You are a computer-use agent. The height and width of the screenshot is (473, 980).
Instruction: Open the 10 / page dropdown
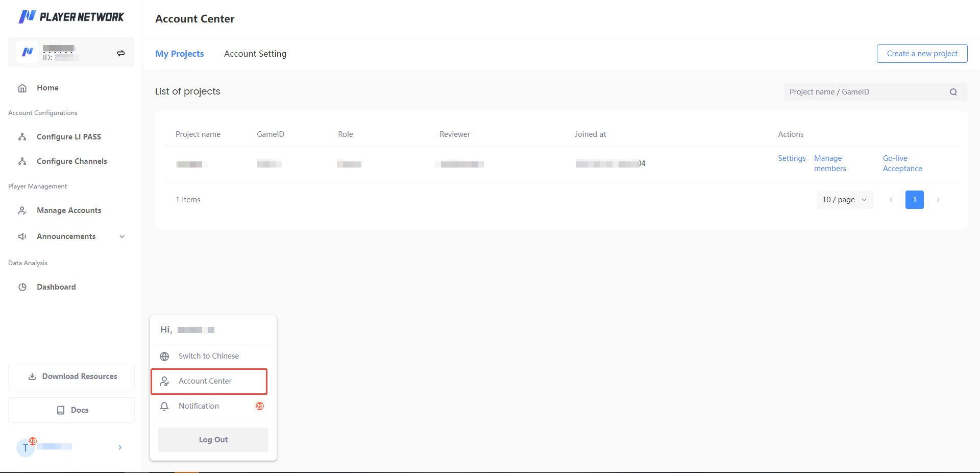click(845, 200)
